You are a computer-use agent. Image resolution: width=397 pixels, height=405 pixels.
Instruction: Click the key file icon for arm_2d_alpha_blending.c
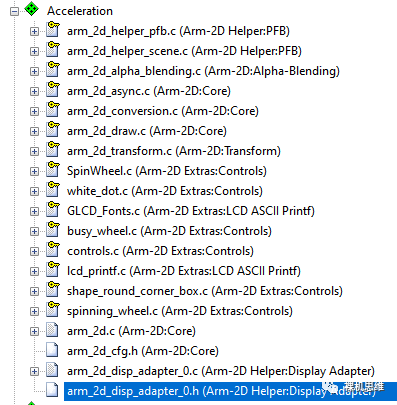[x=53, y=69]
